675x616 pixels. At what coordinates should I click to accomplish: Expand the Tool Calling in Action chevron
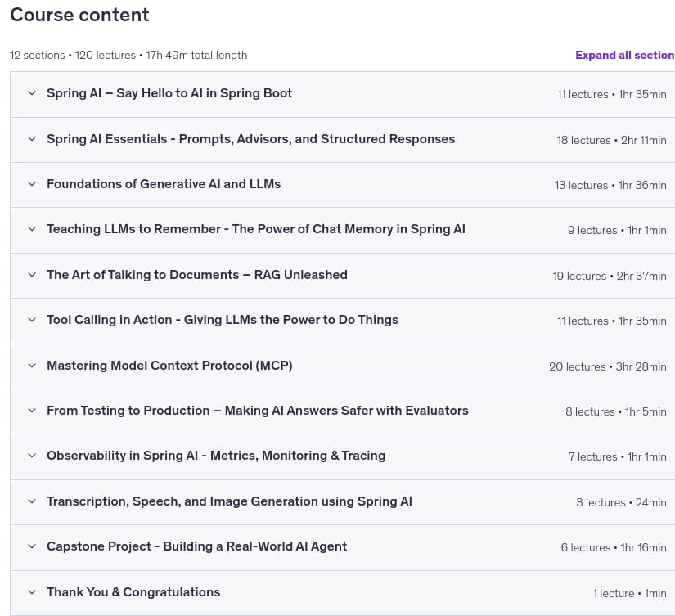tap(32, 320)
